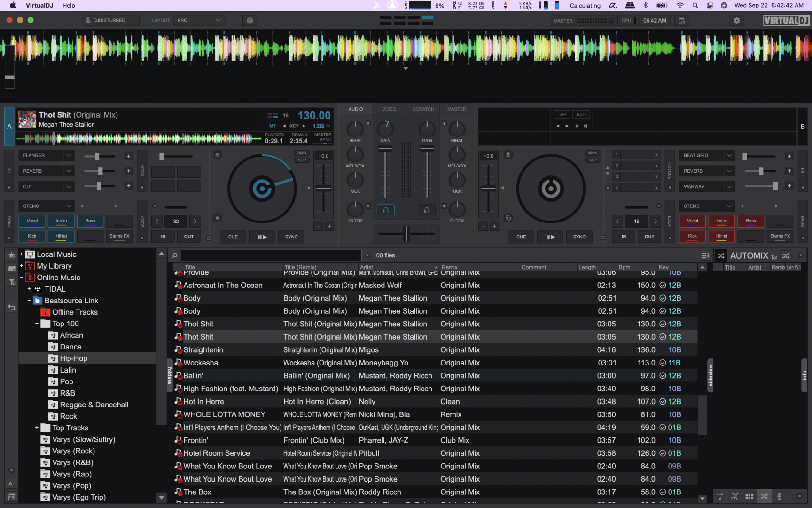Viewport: 812px width, 508px height.
Task: Open deck A REVERB effect dropdown
Action: [46, 171]
